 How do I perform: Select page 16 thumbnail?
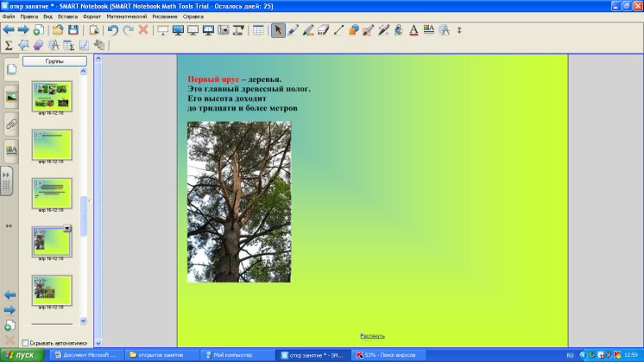(52, 97)
